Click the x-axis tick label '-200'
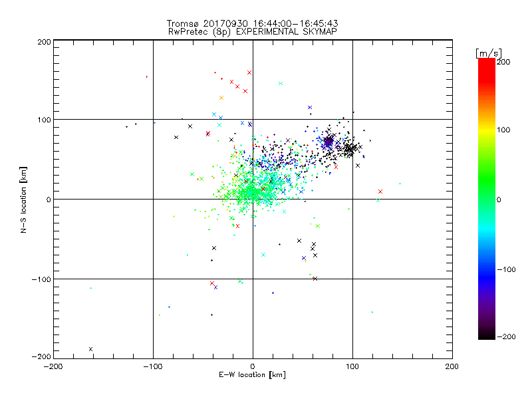 click(x=53, y=366)
